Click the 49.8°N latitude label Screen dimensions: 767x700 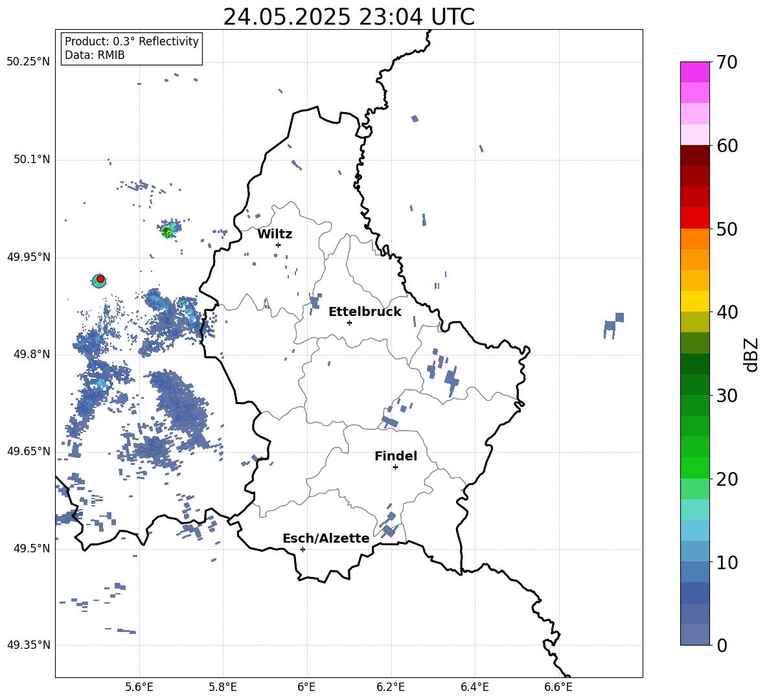pyautogui.click(x=32, y=354)
